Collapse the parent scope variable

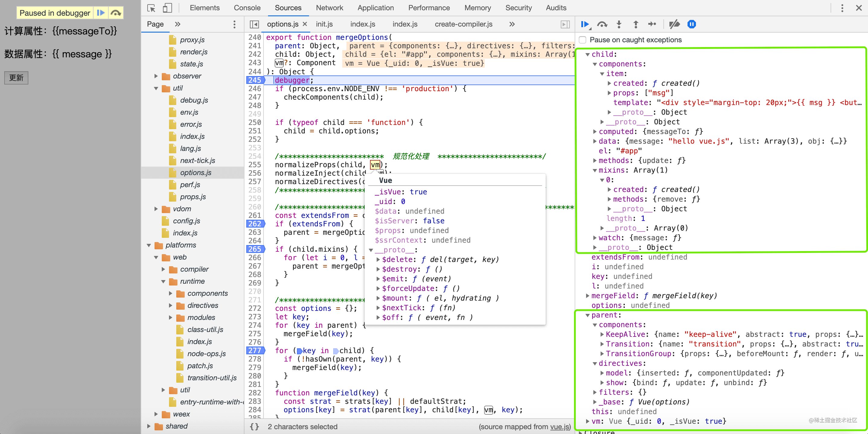pyautogui.click(x=587, y=315)
